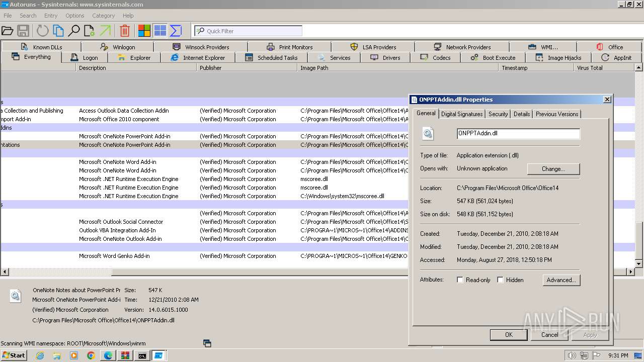This screenshot has height=362, width=644.
Task: Select the Everything tab
Action: click(31, 57)
